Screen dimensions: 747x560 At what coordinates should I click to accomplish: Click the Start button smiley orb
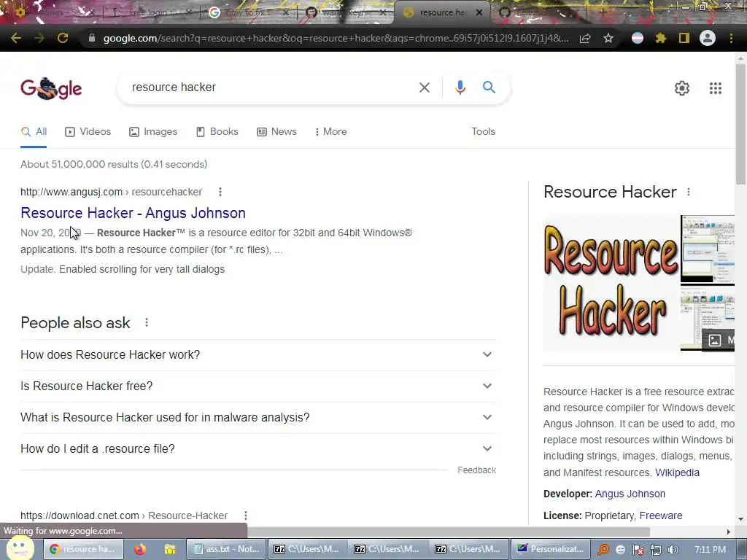[x=19, y=548]
